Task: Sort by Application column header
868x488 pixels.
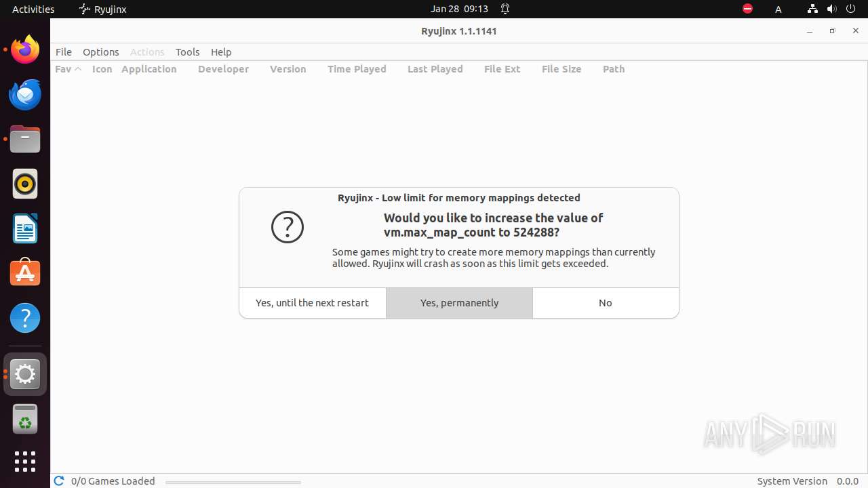Action: [x=149, y=69]
